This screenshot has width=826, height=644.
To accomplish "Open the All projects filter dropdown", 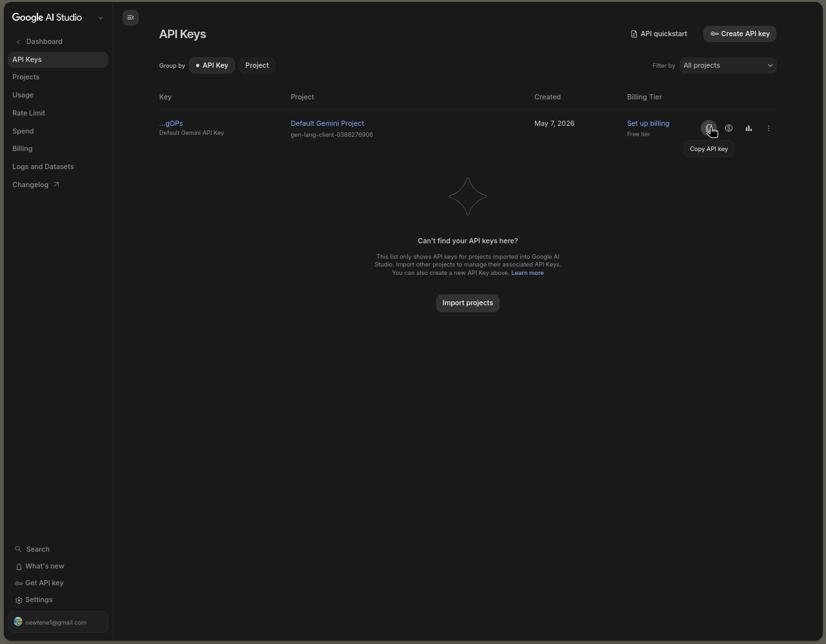I will (728, 65).
